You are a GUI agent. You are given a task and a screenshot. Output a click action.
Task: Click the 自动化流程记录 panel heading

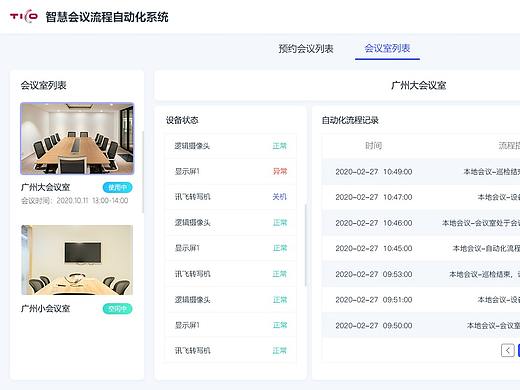coord(350,120)
